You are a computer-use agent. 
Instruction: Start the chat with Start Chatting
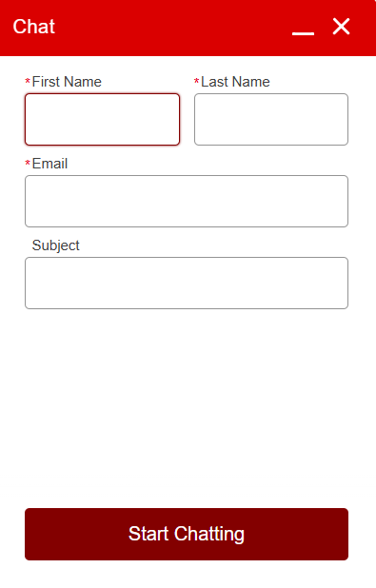(x=187, y=534)
